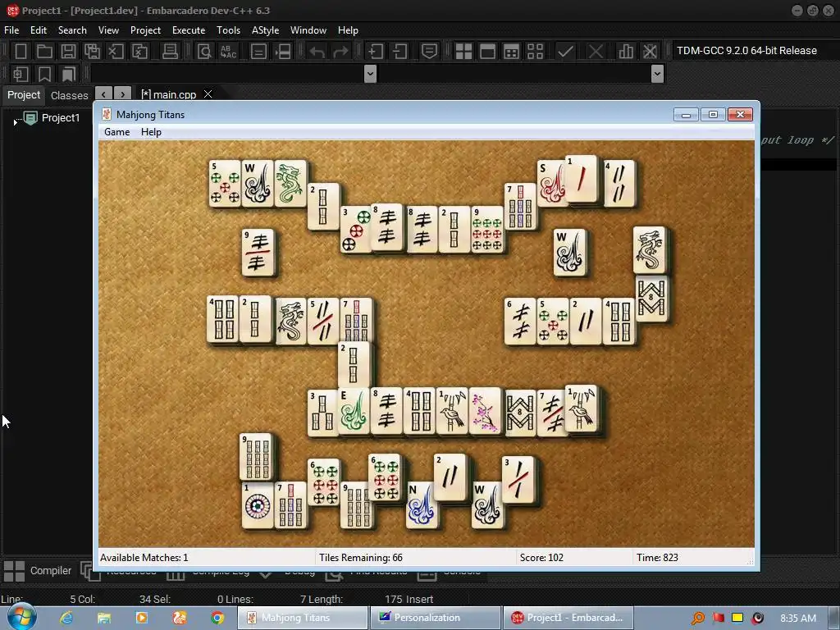The height and width of the screenshot is (630, 840).
Task: Click the Save All icon in toolbar
Action: (92, 52)
